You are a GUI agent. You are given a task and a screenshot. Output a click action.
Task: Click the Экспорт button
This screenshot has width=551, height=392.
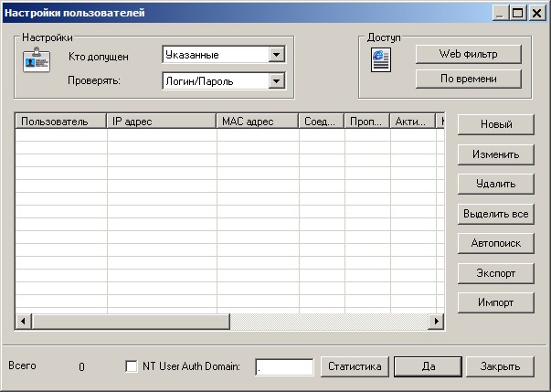494,273
